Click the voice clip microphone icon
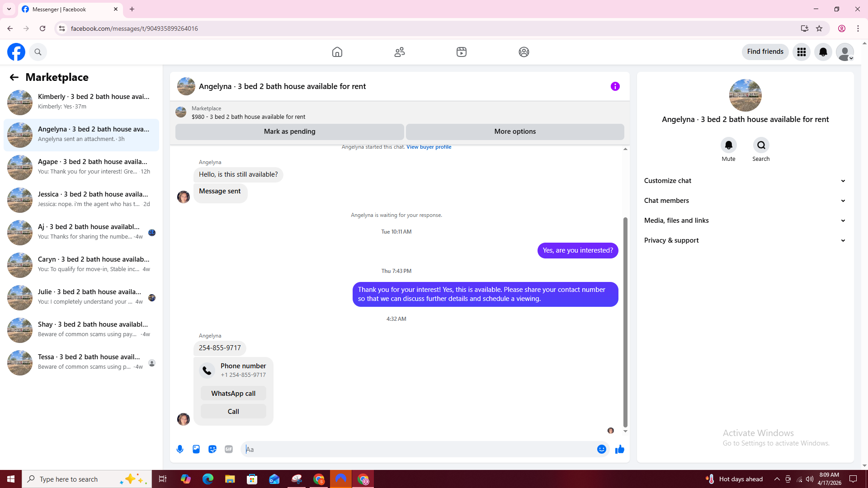The width and height of the screenshot is (868, 488). coord(180,449)
